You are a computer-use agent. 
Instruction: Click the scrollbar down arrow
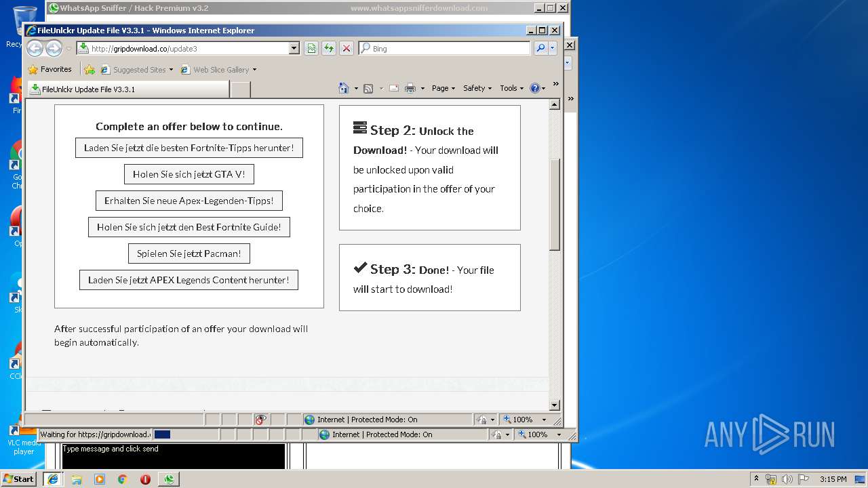click(555, 405)
